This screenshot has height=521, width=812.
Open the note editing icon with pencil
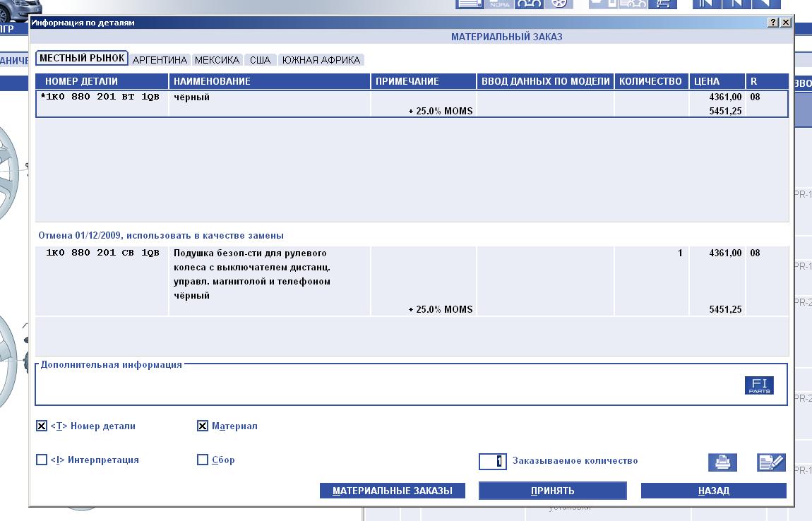tap(770, 462)
